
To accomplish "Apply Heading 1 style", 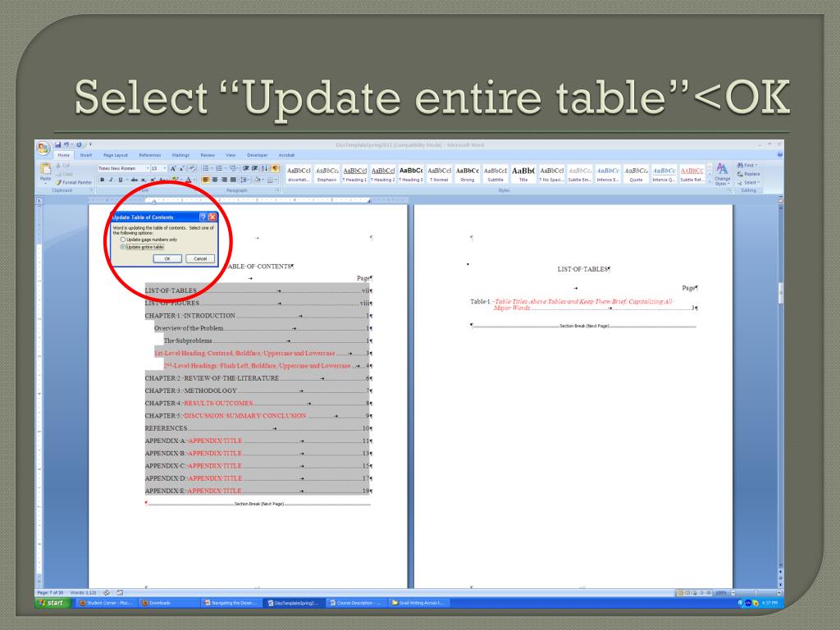I will coord(354,174).
